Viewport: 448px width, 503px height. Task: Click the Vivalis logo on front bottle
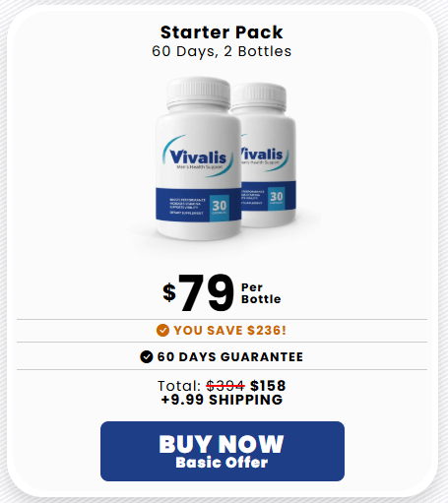(x=198, y=157)
